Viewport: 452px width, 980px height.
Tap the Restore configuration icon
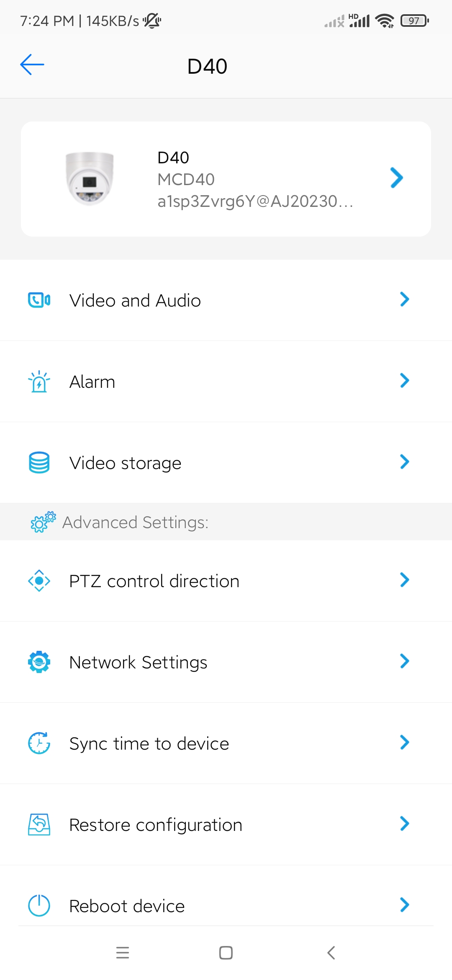point(39,824)
